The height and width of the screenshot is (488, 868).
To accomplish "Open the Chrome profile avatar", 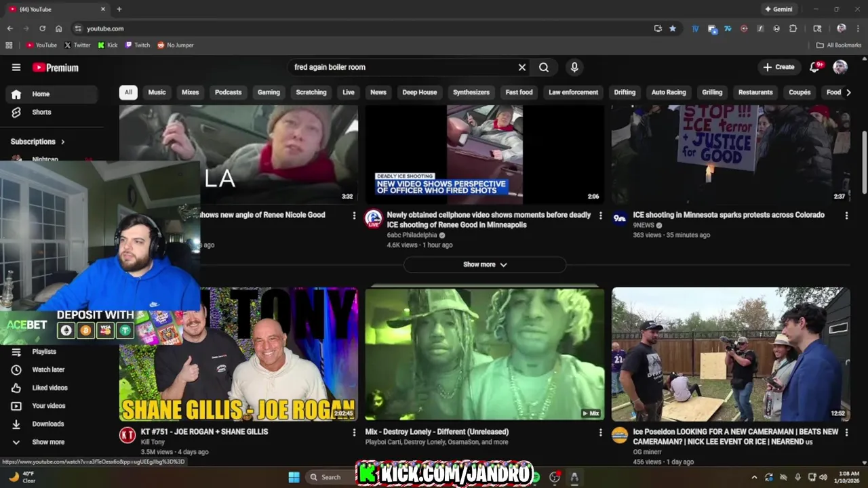I will [x=842, y=28].
